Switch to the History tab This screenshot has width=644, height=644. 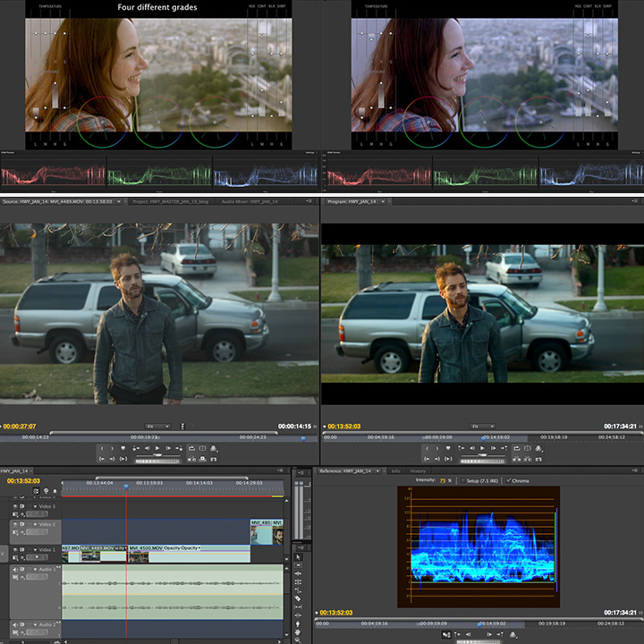pyautogui.click(x=418, y=470)
